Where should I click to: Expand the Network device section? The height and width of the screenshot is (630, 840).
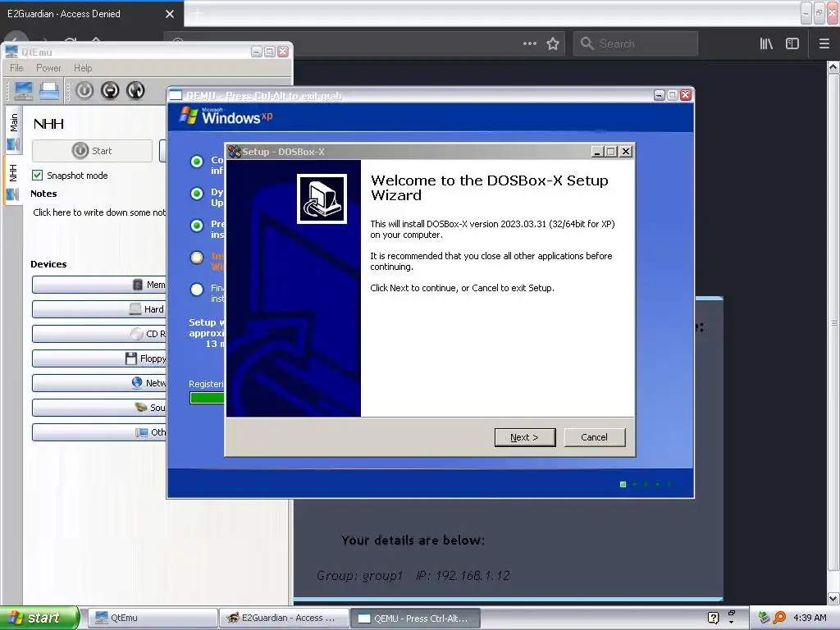coord(99,383)
